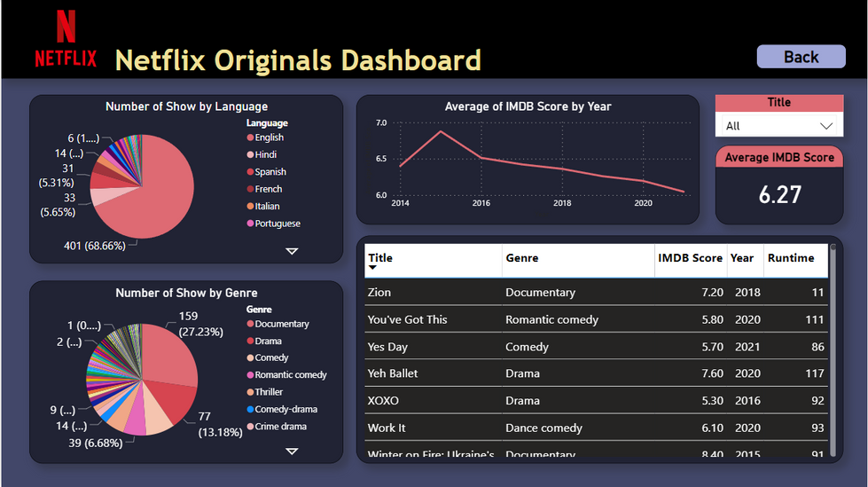Select French in Language legend
868x487 pixels.
coord(264,189)
